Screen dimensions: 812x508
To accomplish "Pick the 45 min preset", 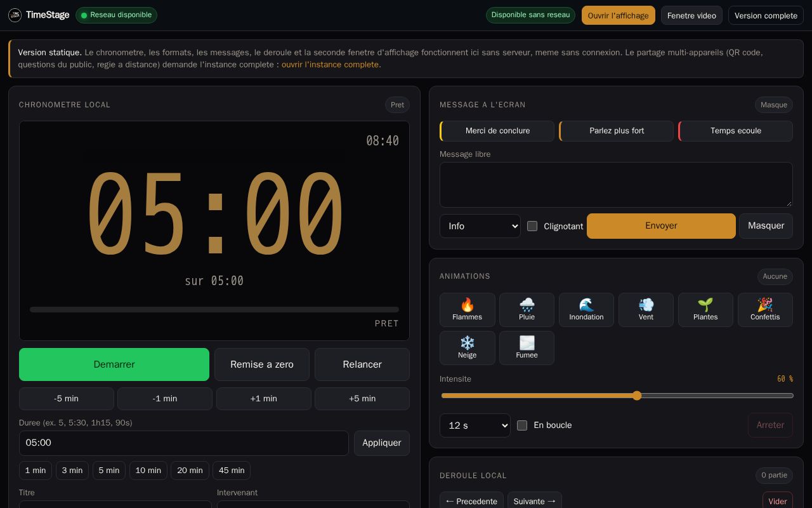I will (232, 471).
